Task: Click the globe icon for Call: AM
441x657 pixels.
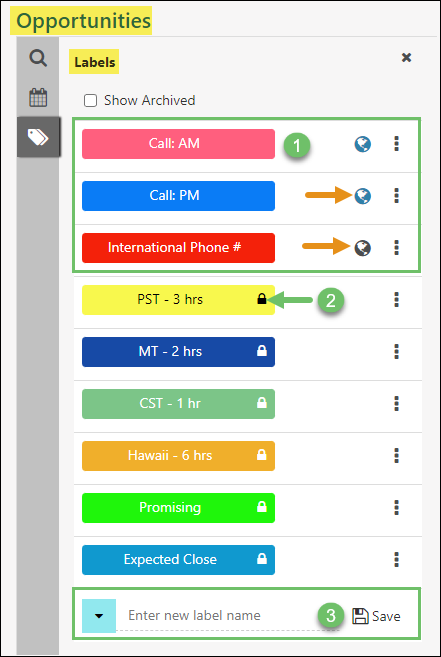Action: tap(363, 144)
